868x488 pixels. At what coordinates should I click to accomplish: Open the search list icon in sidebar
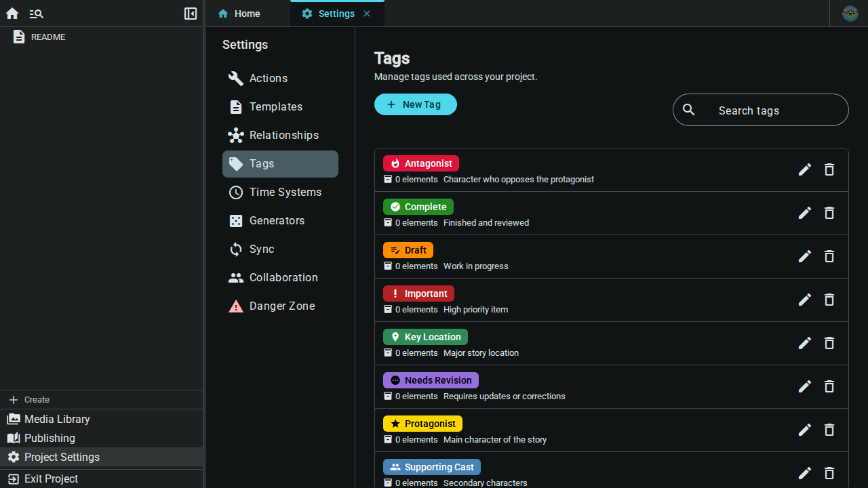37,14
